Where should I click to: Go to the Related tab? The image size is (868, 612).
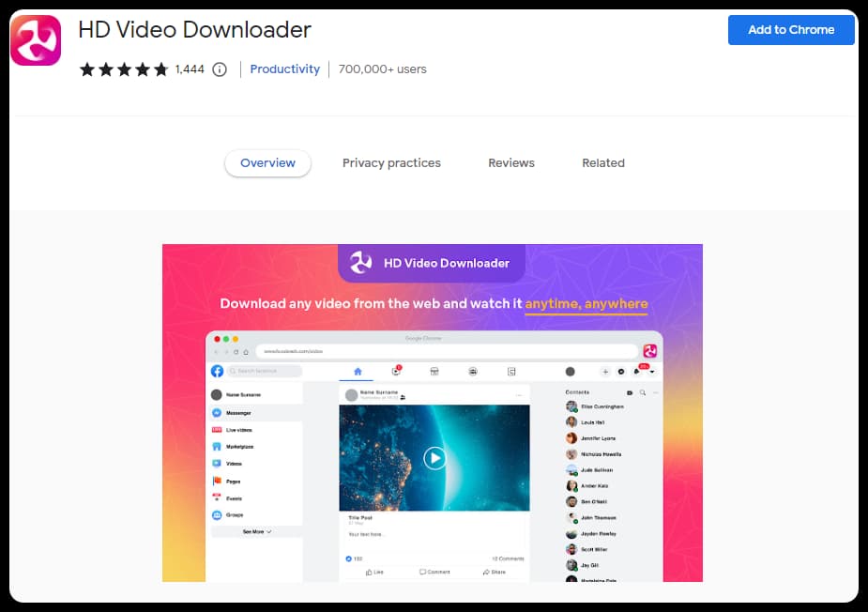(602, 162)
